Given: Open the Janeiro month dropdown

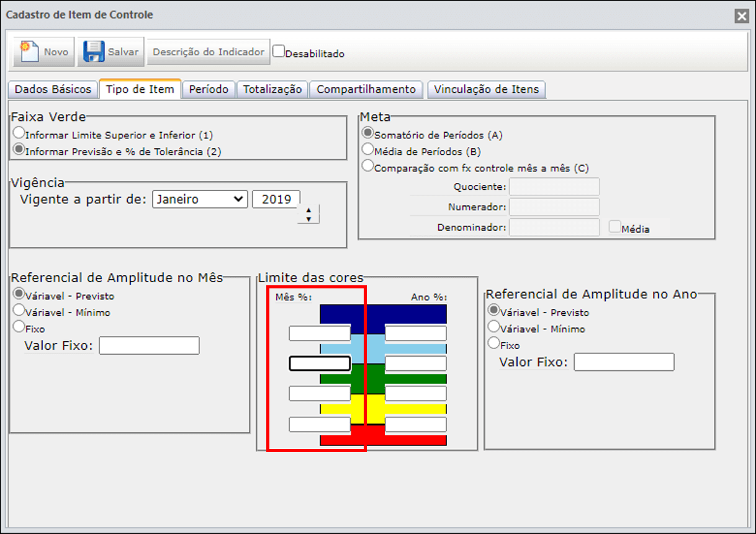Looking at the screenshot, I should (199, 199).
